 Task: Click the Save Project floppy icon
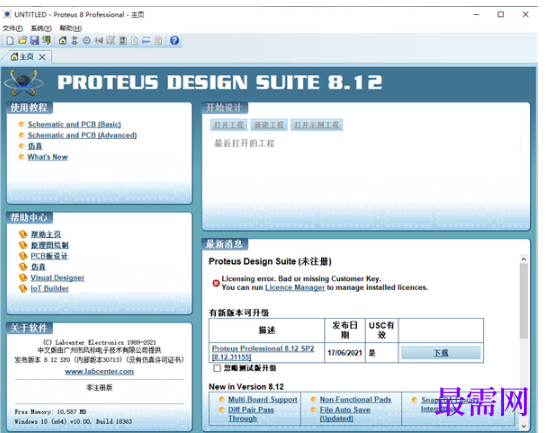tap(34, 40)
